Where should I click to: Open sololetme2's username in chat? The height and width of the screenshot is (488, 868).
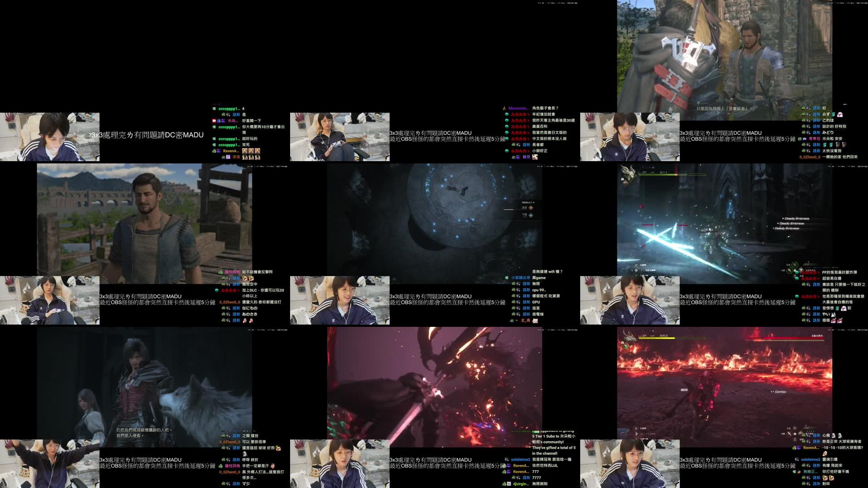tap(520, 459)
